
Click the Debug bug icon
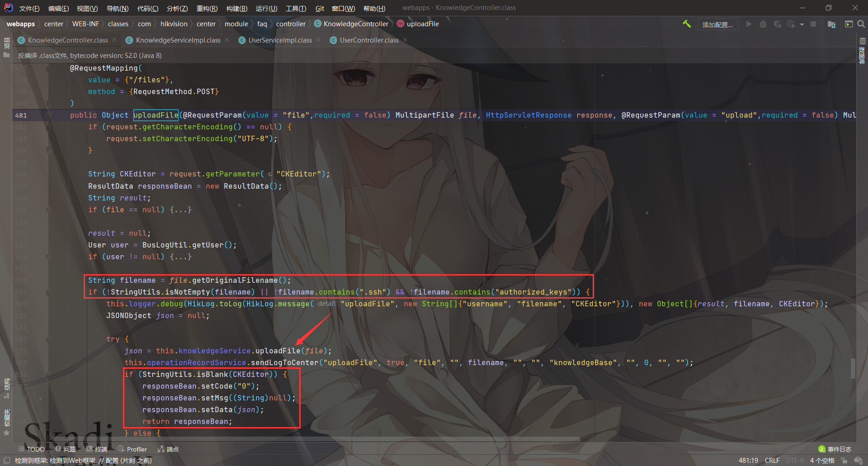click(x=763, y=24)
